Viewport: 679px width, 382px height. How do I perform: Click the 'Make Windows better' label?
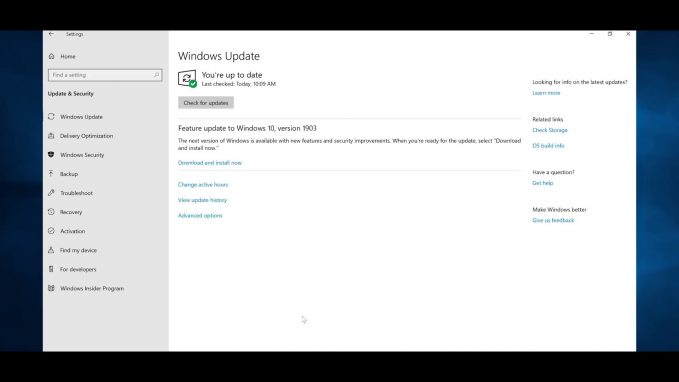(x=559, y=210)
